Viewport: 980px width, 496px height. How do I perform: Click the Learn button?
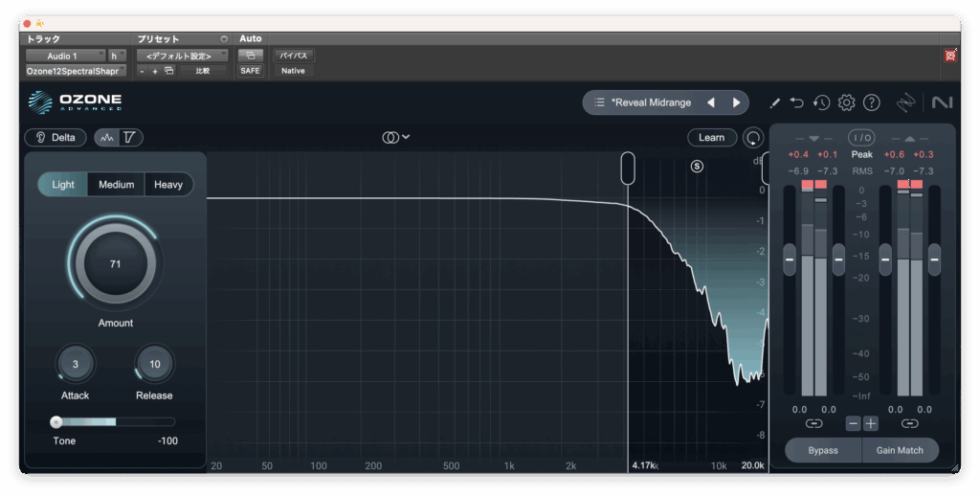(711, 138)
